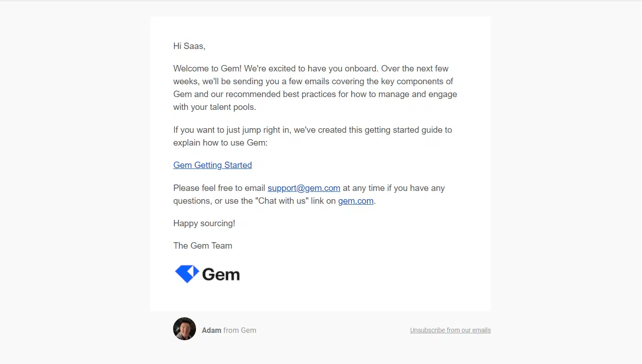Click the bold sender name Adam
The image size is (642, 364).
(x=212, y=330)
